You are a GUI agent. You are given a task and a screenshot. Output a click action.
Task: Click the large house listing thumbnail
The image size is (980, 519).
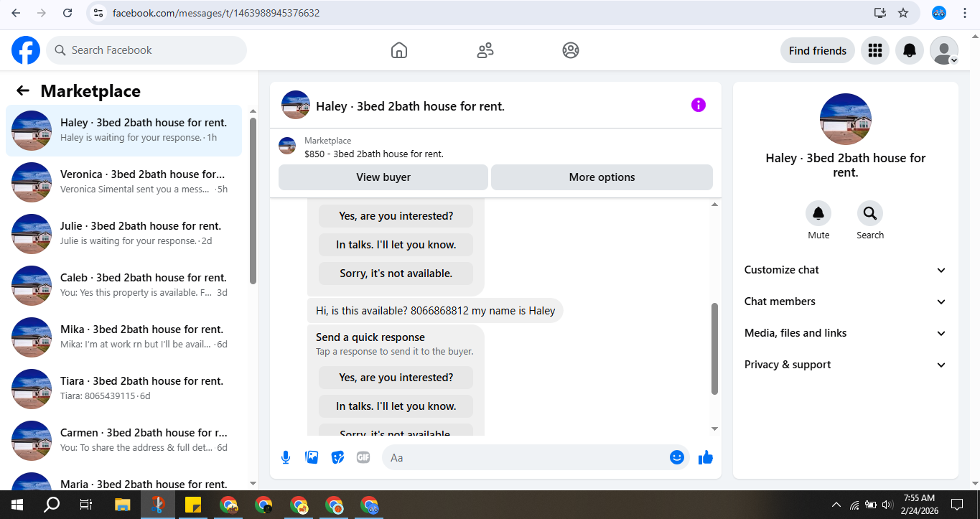[x=846, y=119]
